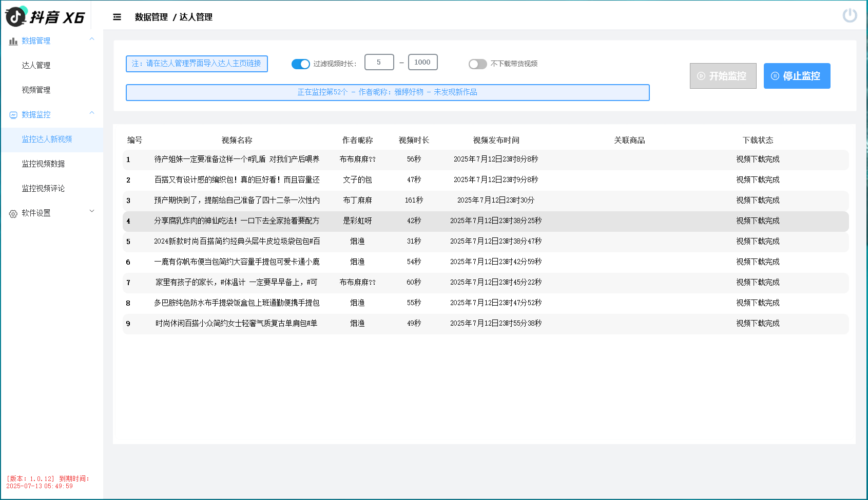
Task: Click the 达人管理 breadcrumb
Action: pos(196,17)
